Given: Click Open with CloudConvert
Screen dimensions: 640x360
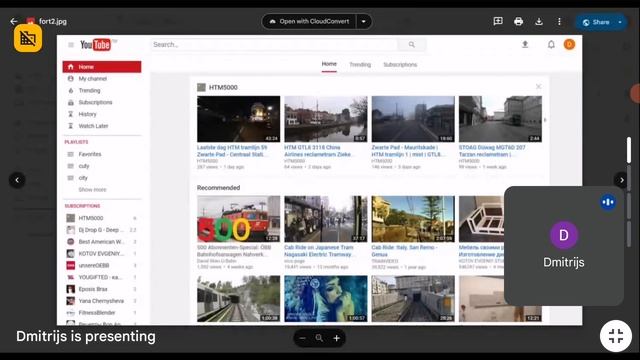Looking at the screenshot, I should point(309,21).
